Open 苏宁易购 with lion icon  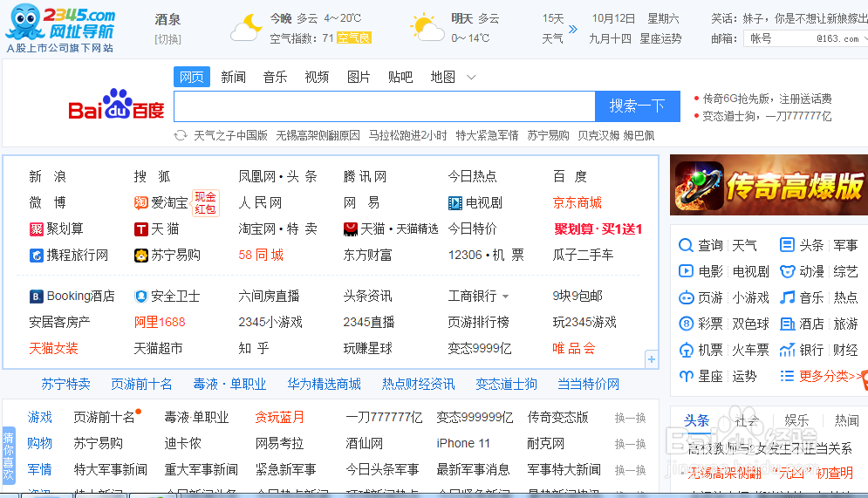[x=167, y=255]
